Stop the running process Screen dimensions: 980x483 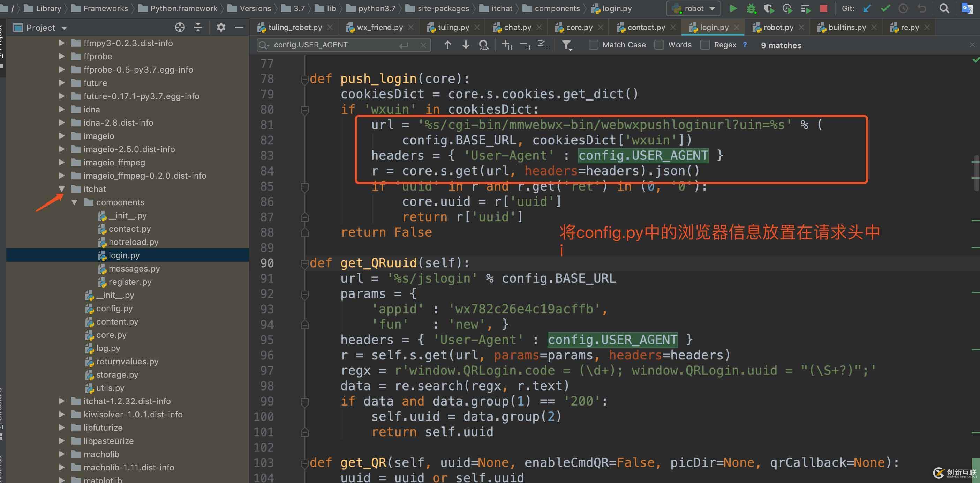824,8
